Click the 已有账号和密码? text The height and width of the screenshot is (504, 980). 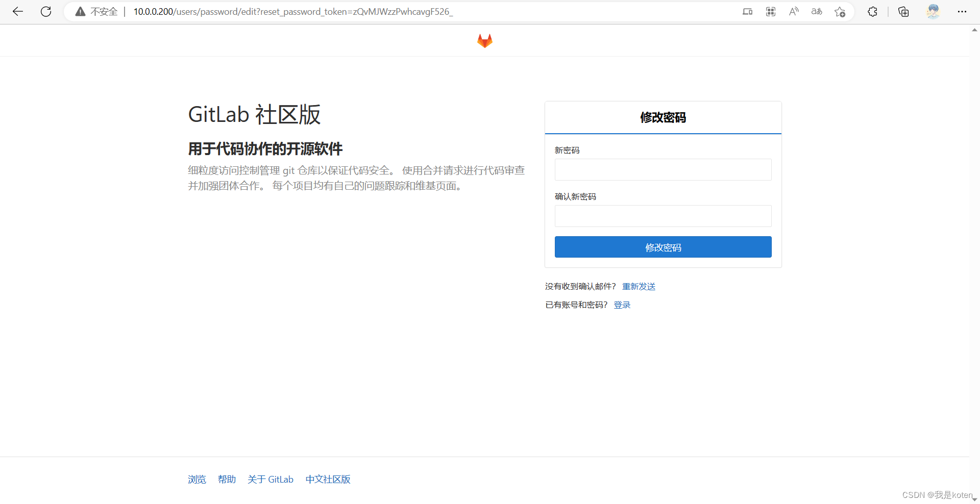tap(576, 305)
